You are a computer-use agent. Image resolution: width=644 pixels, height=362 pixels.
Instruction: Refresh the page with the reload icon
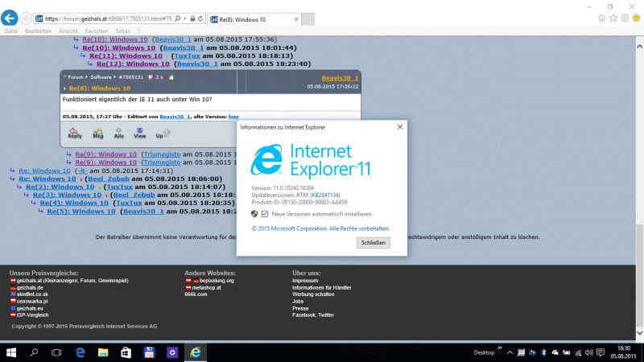coord(200,19)
